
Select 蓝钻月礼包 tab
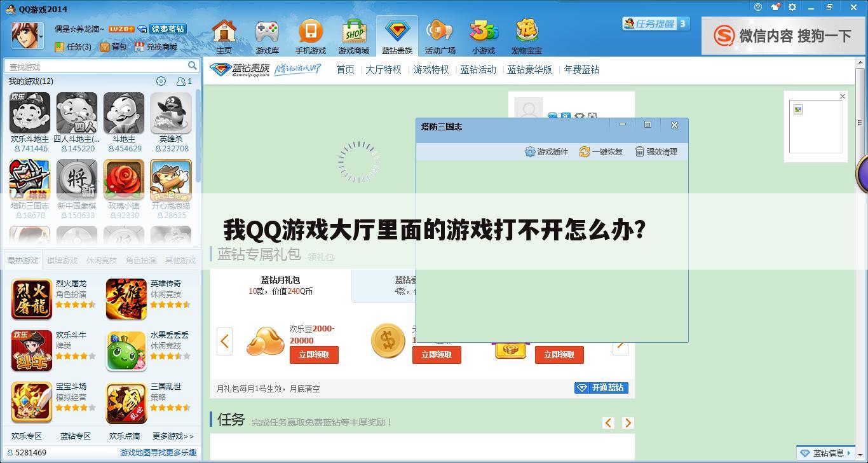281,286
